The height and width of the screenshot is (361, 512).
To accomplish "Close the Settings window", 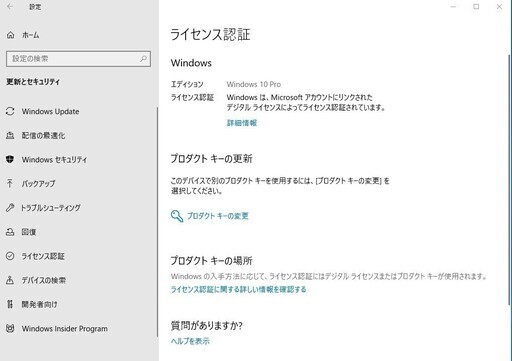I will point(499,7).
